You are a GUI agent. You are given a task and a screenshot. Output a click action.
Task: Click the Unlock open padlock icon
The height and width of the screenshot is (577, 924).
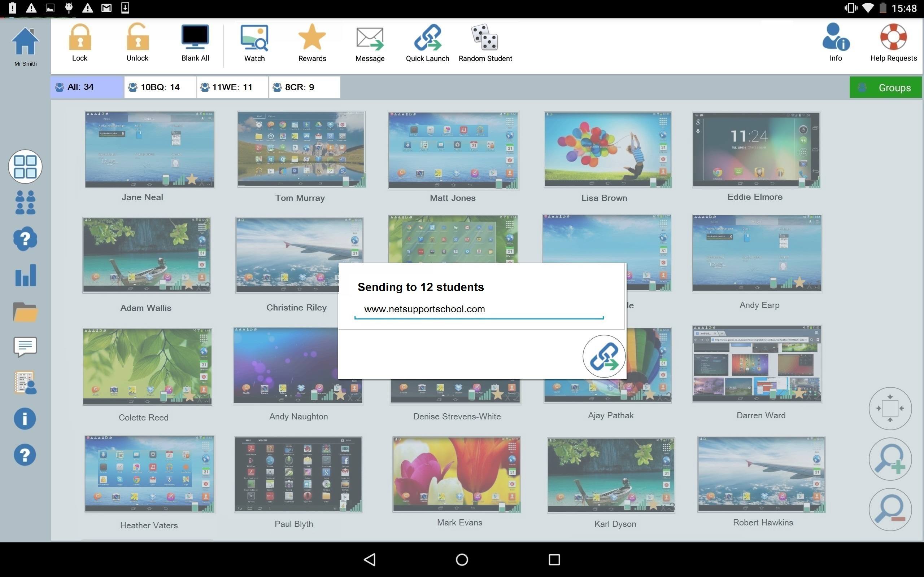137,38
